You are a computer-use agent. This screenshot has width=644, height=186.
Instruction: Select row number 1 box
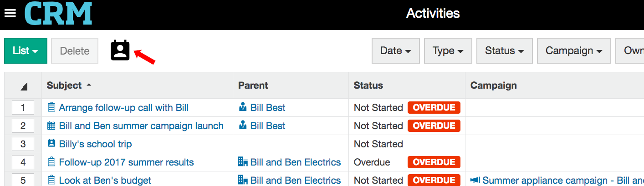point(23,108)
